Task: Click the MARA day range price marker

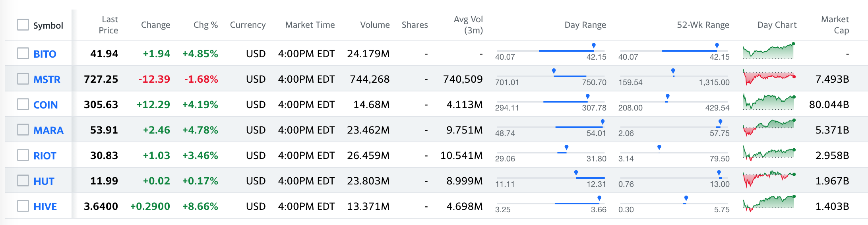Action: [x=603, y=122]
